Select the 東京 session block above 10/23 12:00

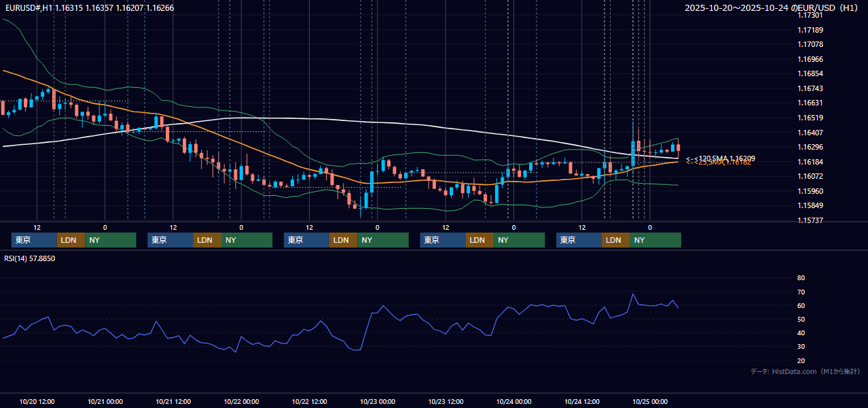pos(443,240)
